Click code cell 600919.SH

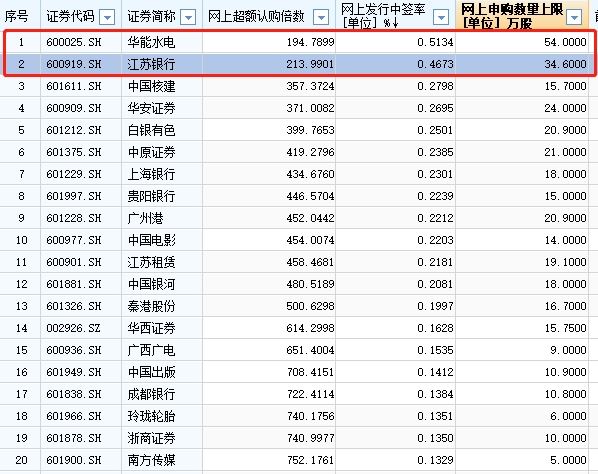[x=74, y=64]
